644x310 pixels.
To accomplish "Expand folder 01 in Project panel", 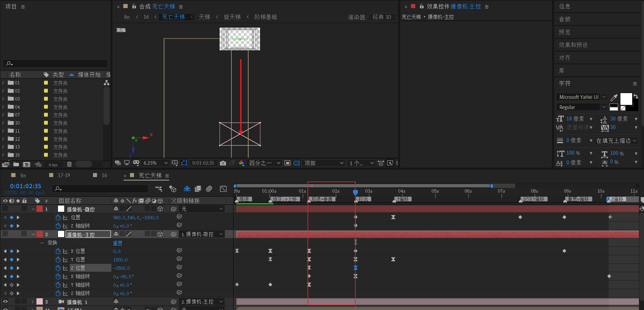I will coord(3,83).
